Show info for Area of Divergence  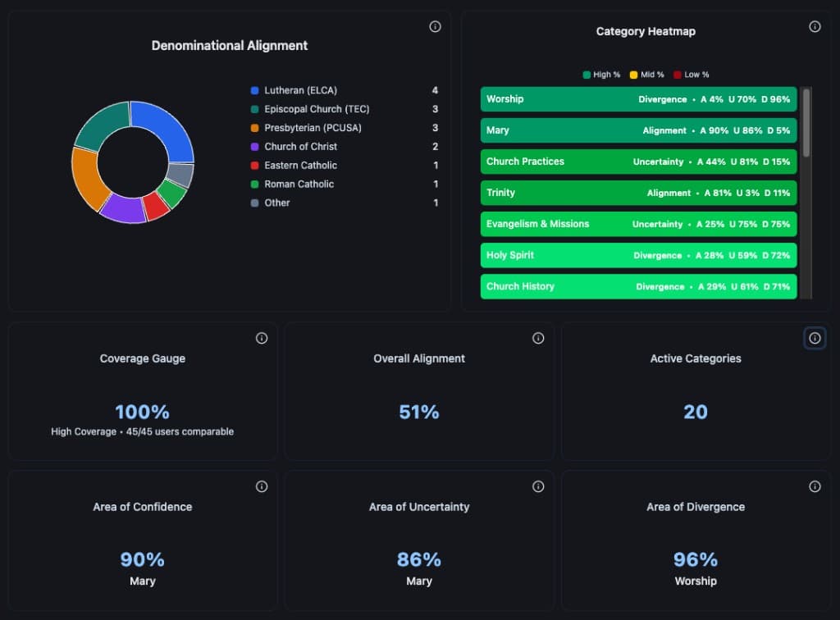pos(815,486)
